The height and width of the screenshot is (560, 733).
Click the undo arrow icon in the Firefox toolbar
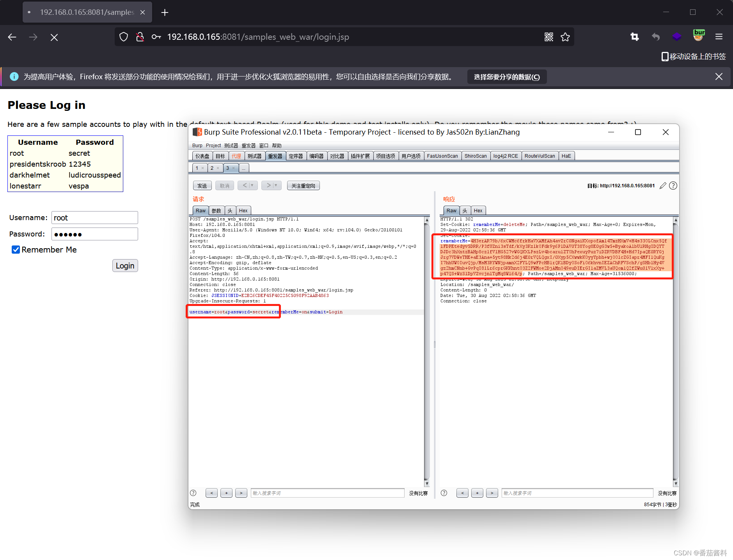coord(656,37)
